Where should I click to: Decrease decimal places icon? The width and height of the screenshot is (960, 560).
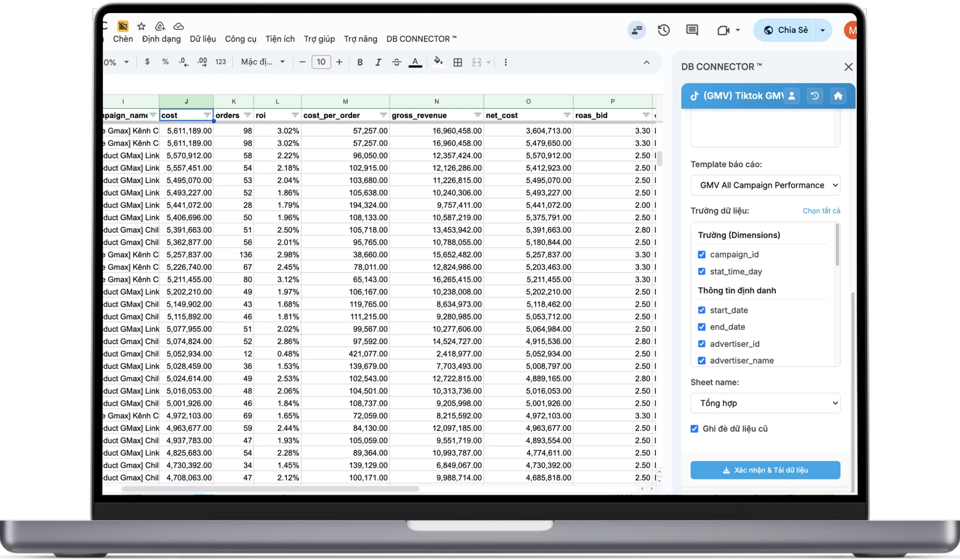coord(183,62)
